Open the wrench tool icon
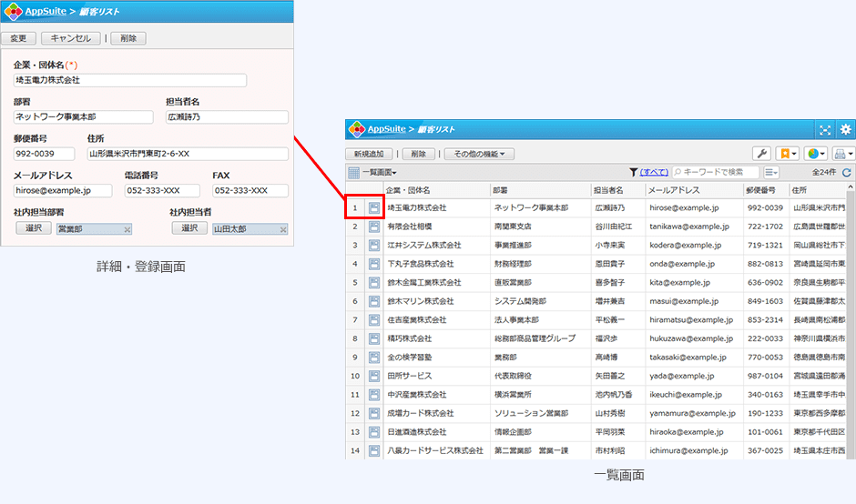This screenshot has width=856, height=504. (761, 155)
